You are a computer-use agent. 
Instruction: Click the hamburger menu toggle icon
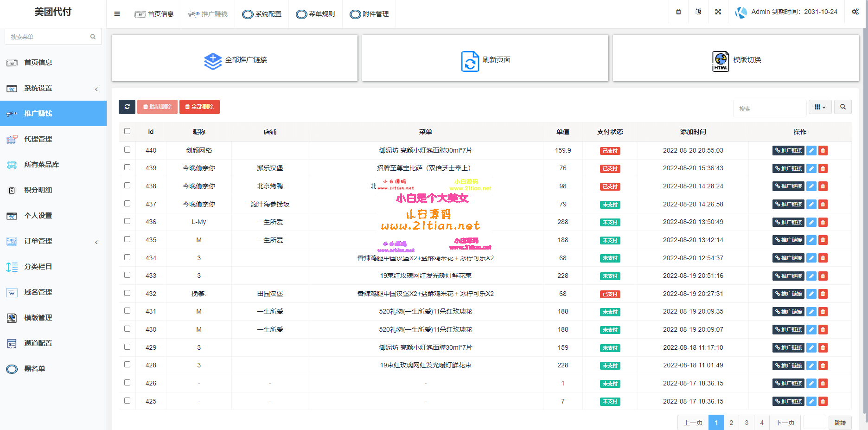(117, 14)
